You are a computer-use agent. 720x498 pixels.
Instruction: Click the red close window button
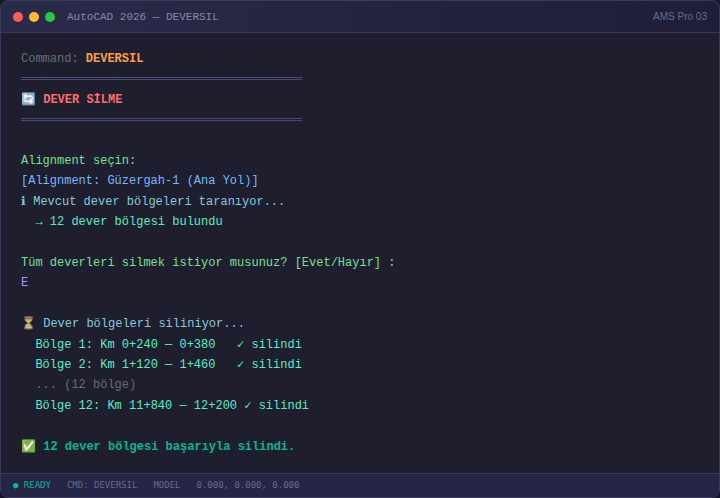pyautogui.click(x=18, y=17)
